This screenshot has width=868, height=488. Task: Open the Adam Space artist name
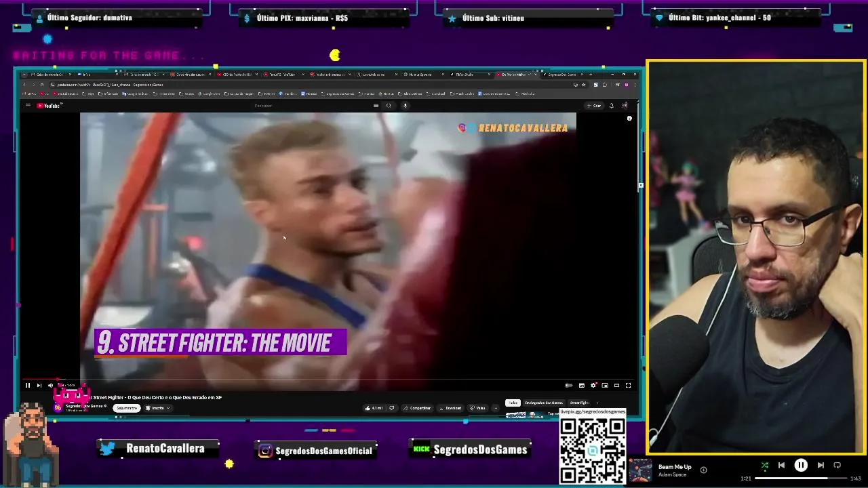[671, 474]
